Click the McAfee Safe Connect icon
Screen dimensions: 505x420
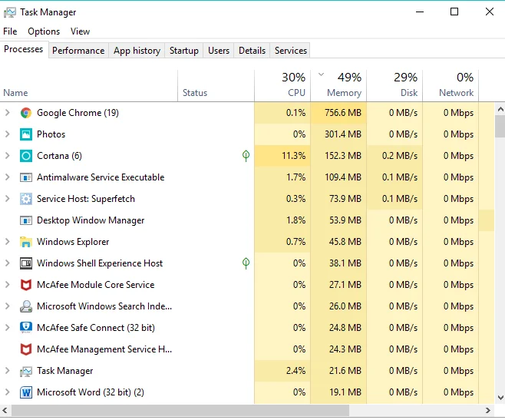[26, 328]
